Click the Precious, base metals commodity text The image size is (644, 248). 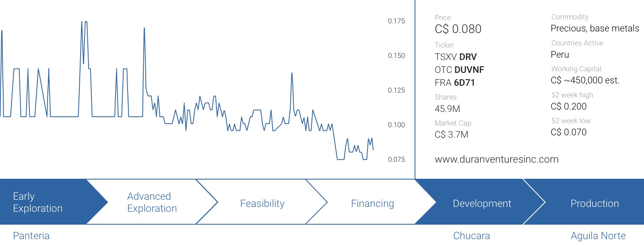(x=595, y=28)
